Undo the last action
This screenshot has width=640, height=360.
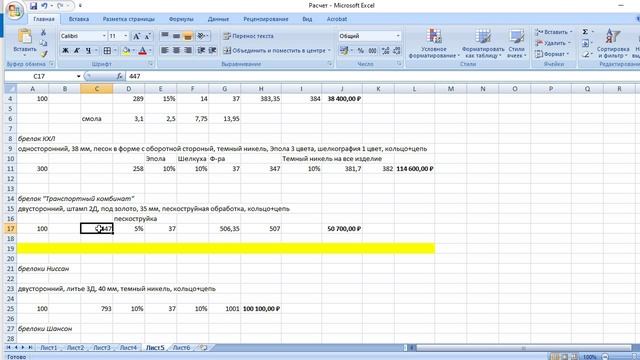point(44,6)
